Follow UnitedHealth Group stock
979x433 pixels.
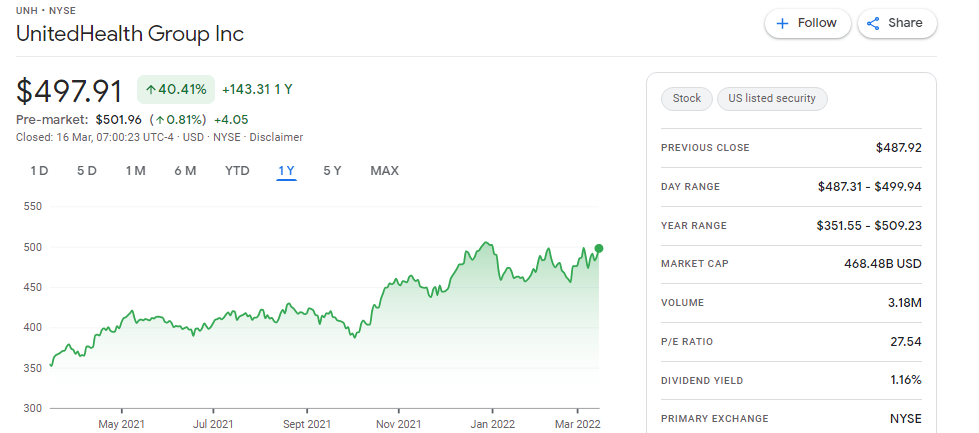tap(808, 24)
